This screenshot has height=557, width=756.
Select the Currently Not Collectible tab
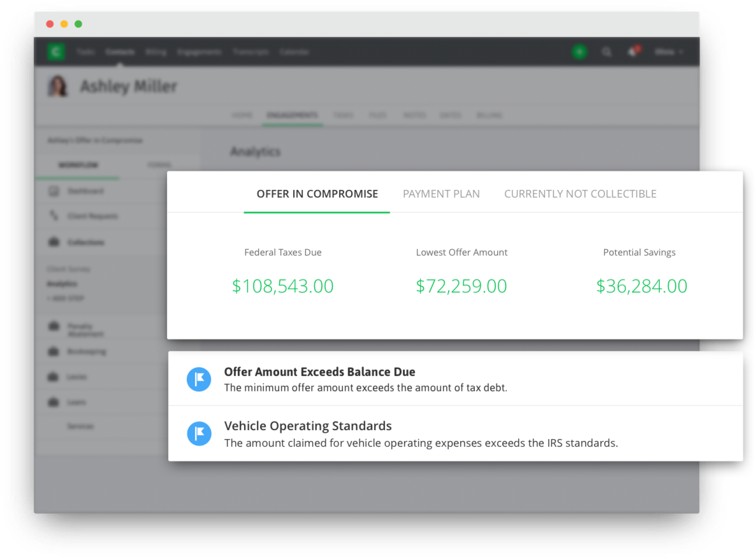pyautogui.click(x=580, y=194)
